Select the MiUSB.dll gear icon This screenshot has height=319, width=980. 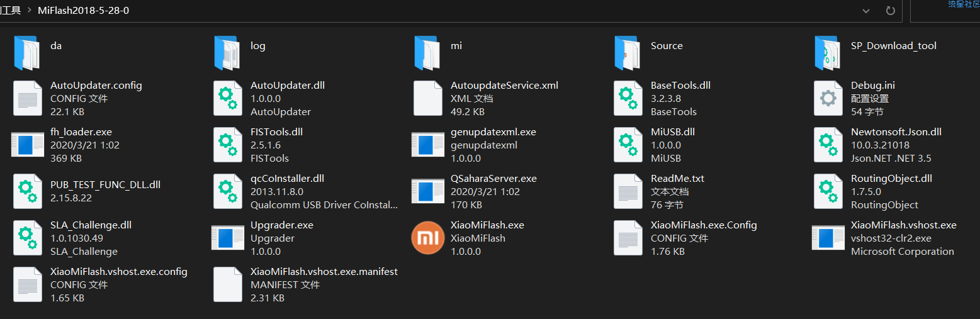click(x=628, y=145)
